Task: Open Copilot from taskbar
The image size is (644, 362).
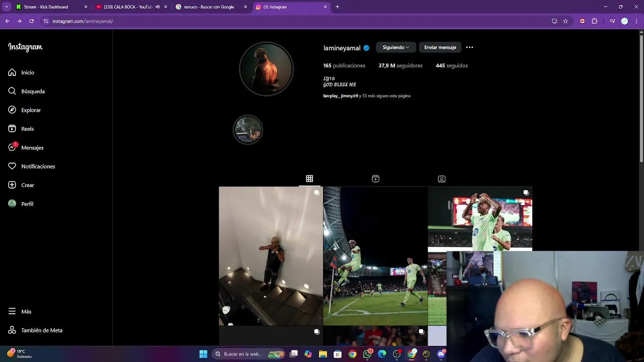Action: click(308, 354)
